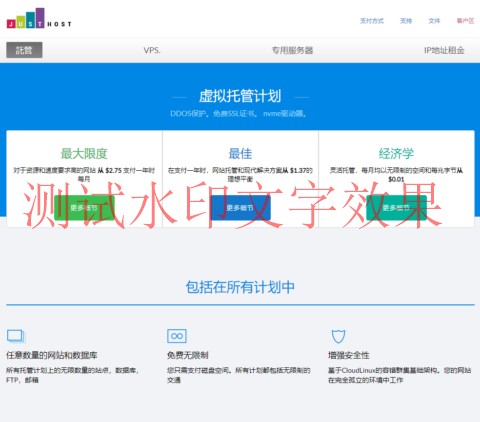
Task: Switch to the 专用服务器 tab
Action: (292, 50)
